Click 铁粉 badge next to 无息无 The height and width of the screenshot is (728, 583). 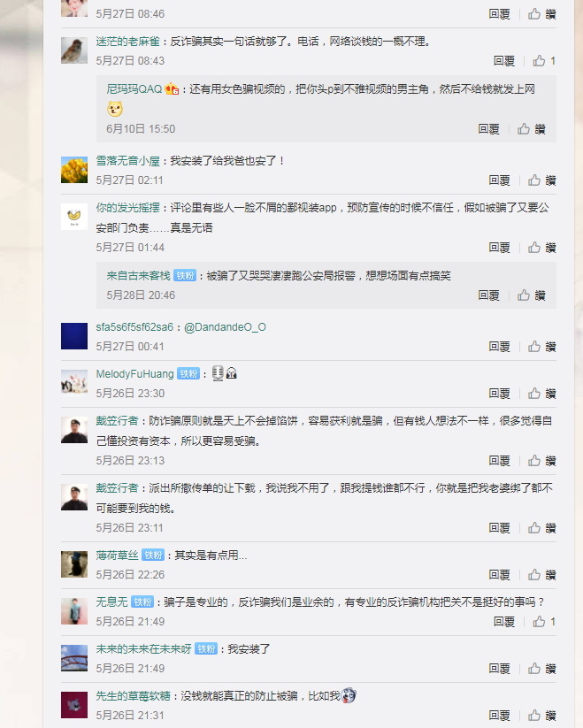(142, 602)
